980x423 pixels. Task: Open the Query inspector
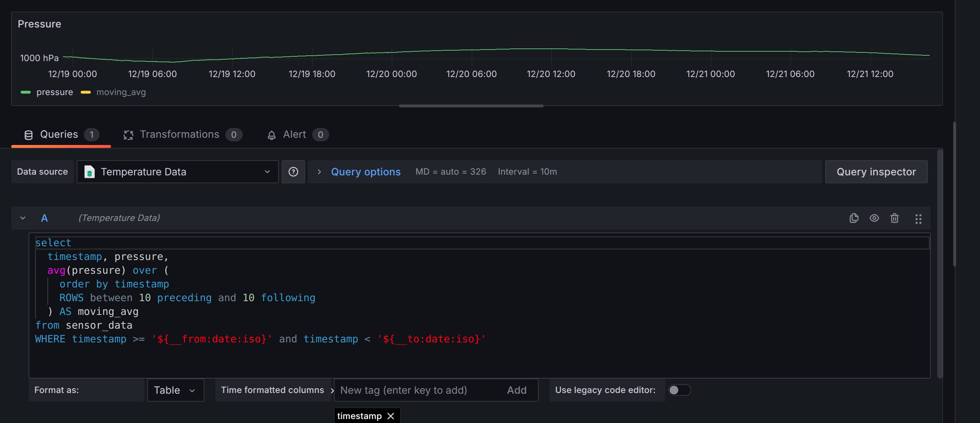(x=876, y=172)
